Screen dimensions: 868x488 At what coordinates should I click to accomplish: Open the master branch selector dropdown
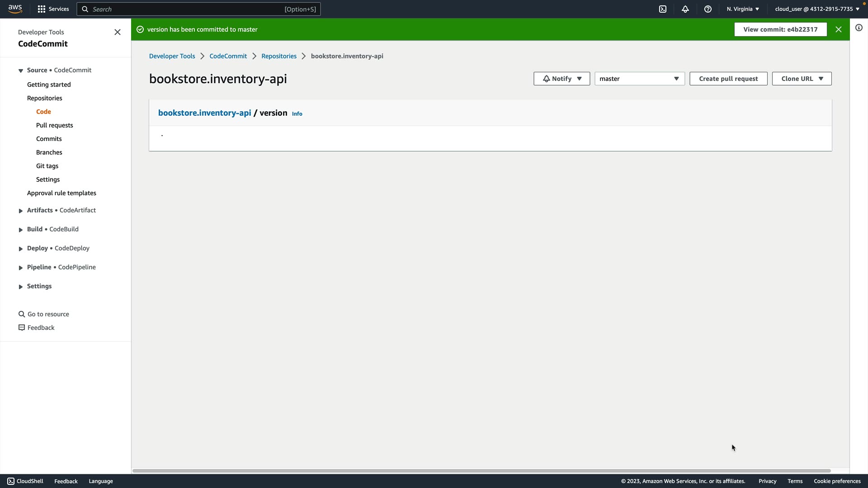click(639, 79)
